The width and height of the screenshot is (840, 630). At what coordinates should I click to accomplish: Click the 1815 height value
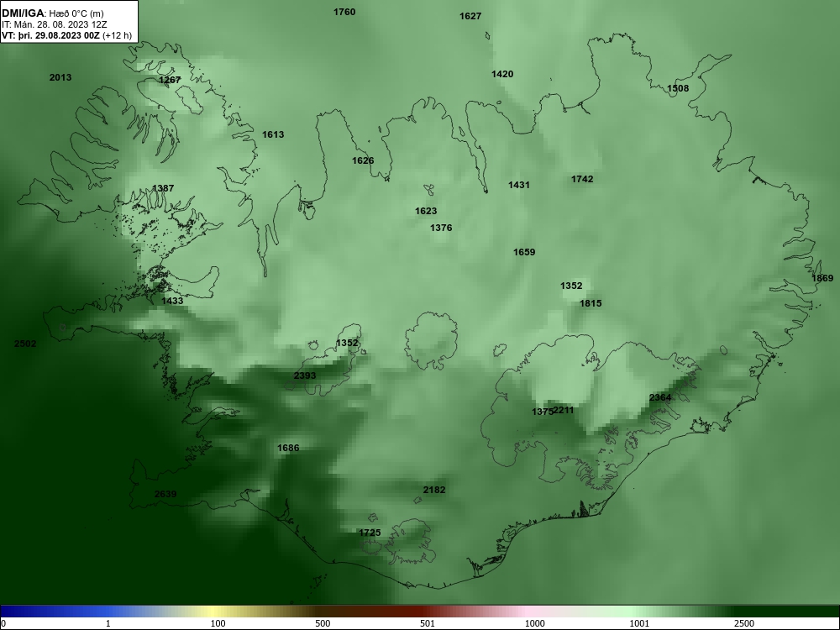click(x=591, y=303)
